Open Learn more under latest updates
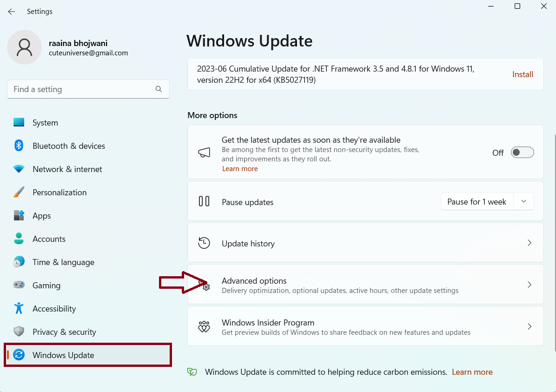This screenshot has height=392, width=556. [240, 169]
